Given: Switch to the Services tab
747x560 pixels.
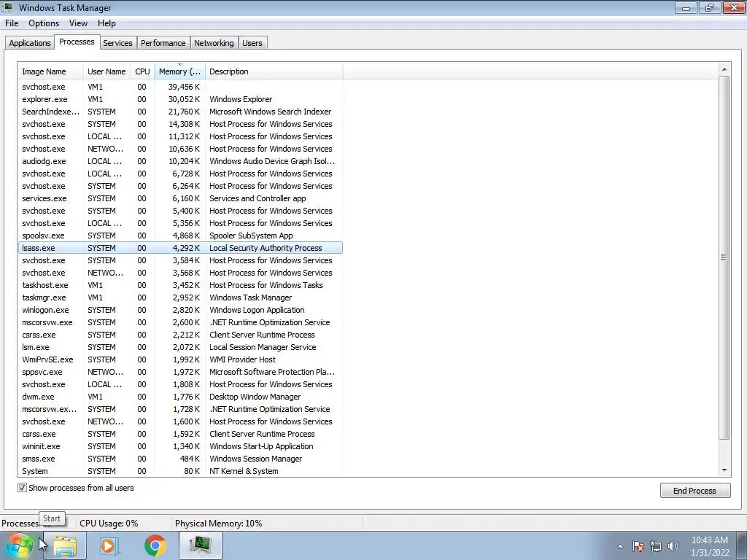Looking at the screenshot, I should tap(117, 43).
